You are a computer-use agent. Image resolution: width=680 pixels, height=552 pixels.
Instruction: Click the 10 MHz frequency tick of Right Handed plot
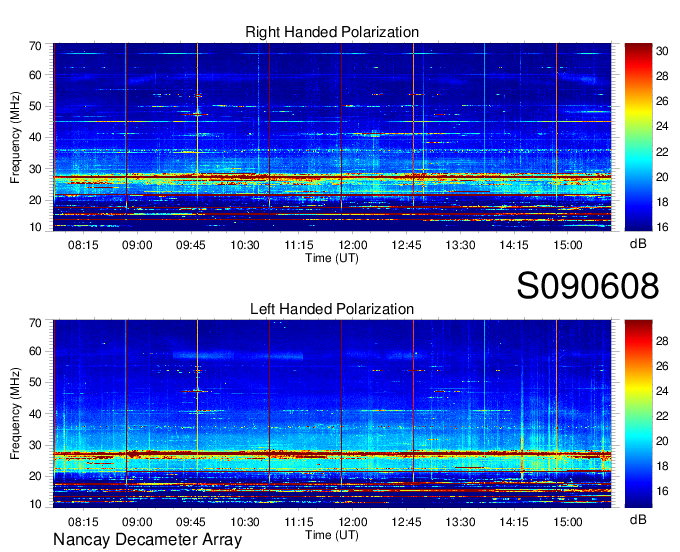pyautogui.click(x=36, y=227)
